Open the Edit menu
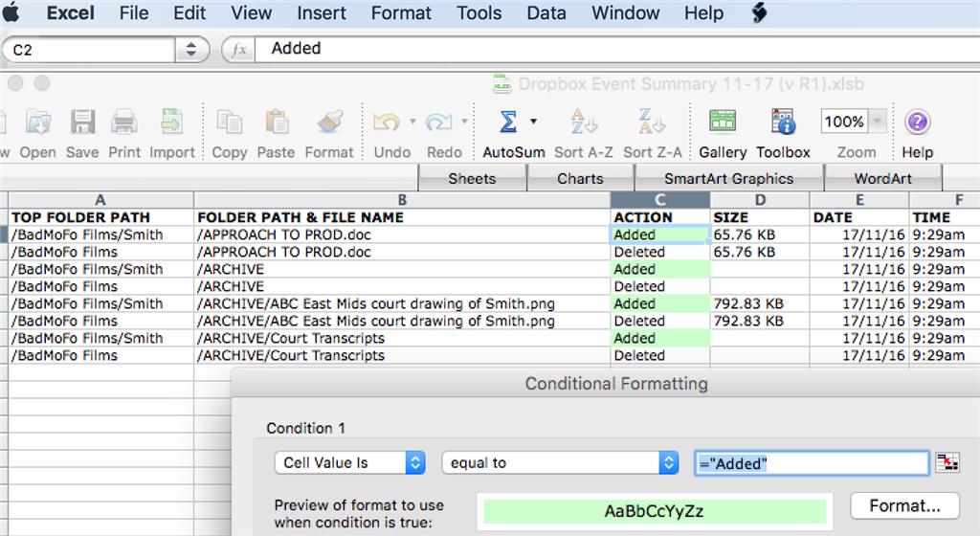This screenshot has height=536, width=980. (189, 12)
